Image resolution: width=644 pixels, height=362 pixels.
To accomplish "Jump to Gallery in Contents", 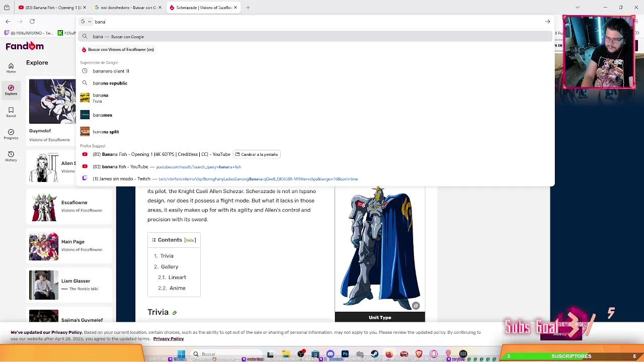I will point(170,266).
